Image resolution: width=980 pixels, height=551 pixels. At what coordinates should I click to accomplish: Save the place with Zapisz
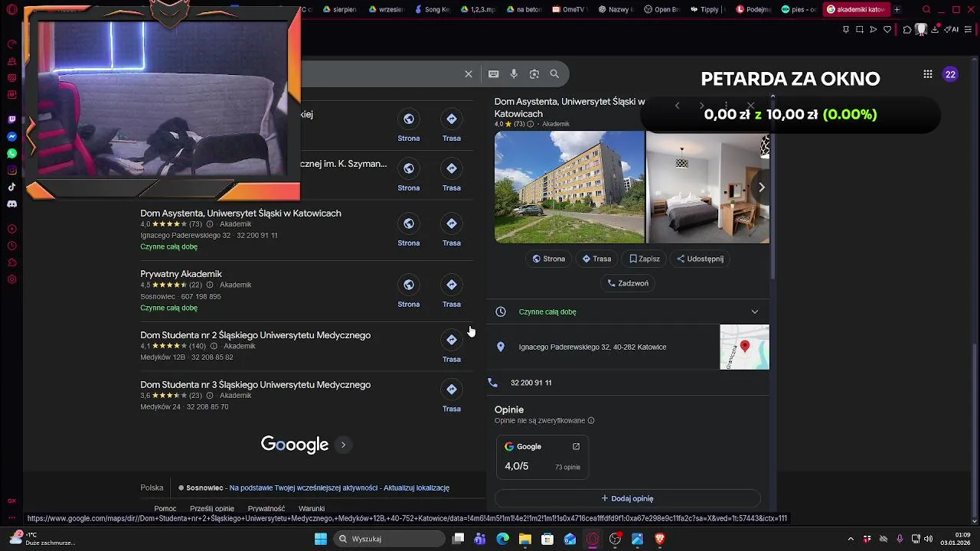[645, 259]
